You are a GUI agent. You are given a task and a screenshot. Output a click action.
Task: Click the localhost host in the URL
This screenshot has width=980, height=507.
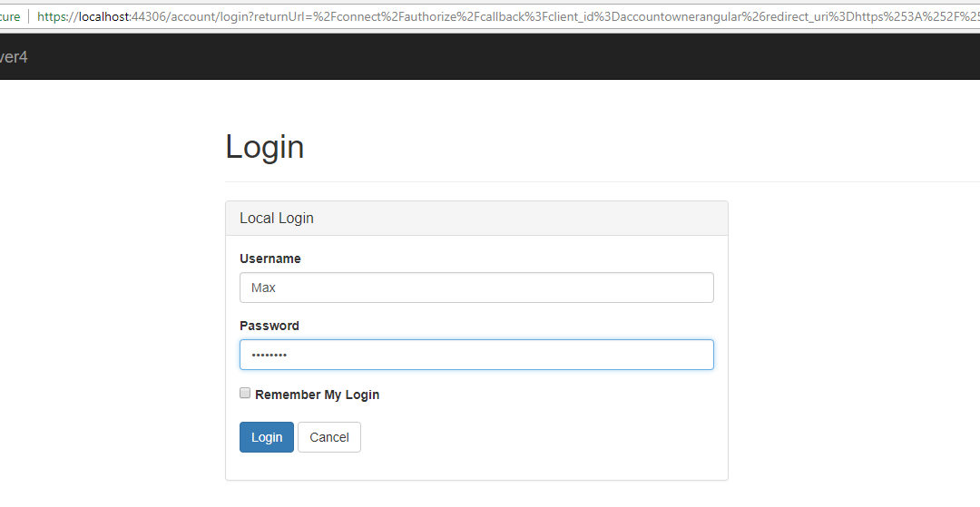pos(103,16)
